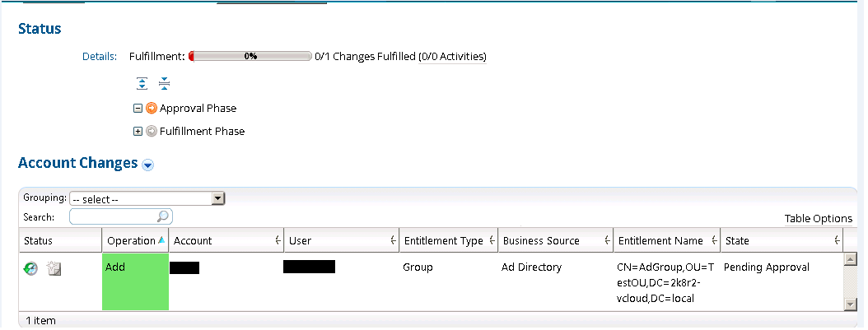Screen dimensions: 868x330
Task: Open Table Options
Action: pos(819,218)
